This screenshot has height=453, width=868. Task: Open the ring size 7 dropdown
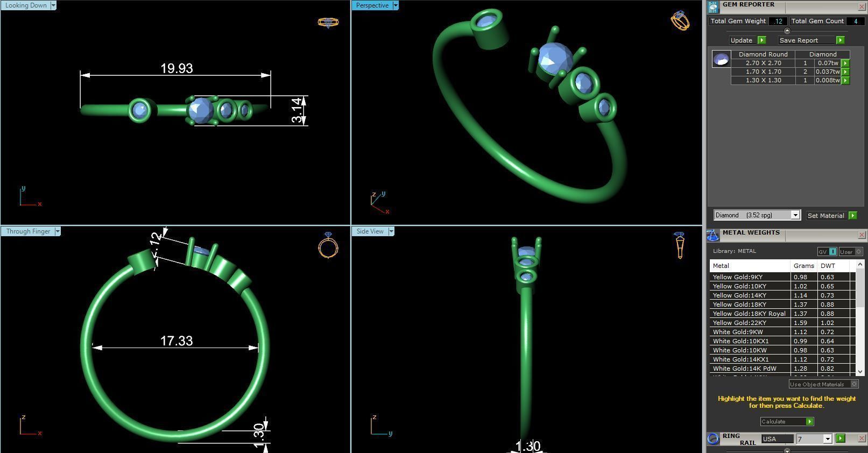pos(828,439)
